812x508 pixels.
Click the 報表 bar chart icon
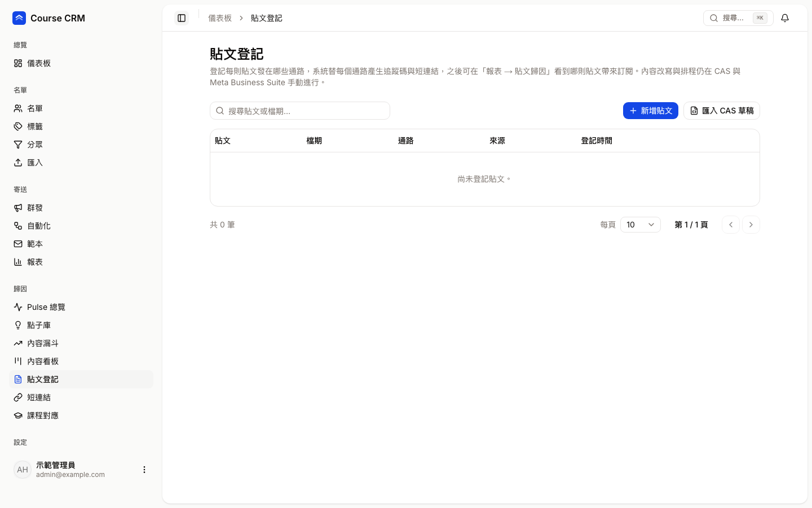(18, 262)
